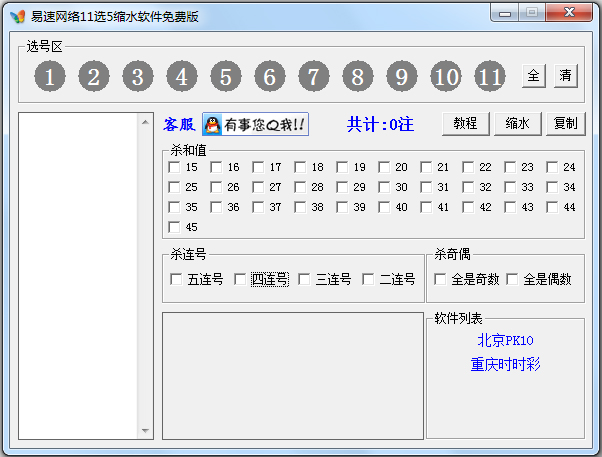Screen dimensions: 602x457
Task: Check sum value 32 checkbox
Action: [x=468, y=187]
